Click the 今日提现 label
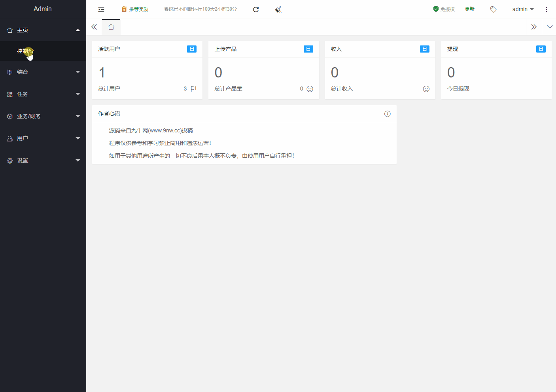This screenshot has height=392, width=556. [458, 89]
